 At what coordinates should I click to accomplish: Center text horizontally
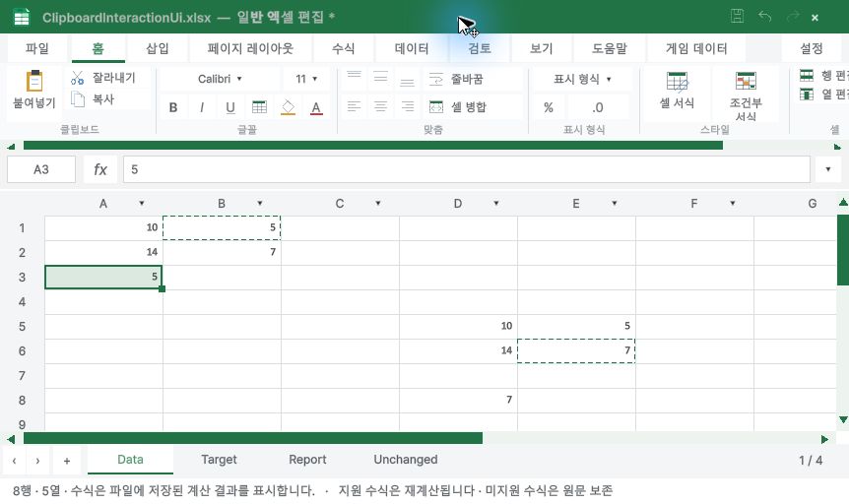[x=380, y=106]
